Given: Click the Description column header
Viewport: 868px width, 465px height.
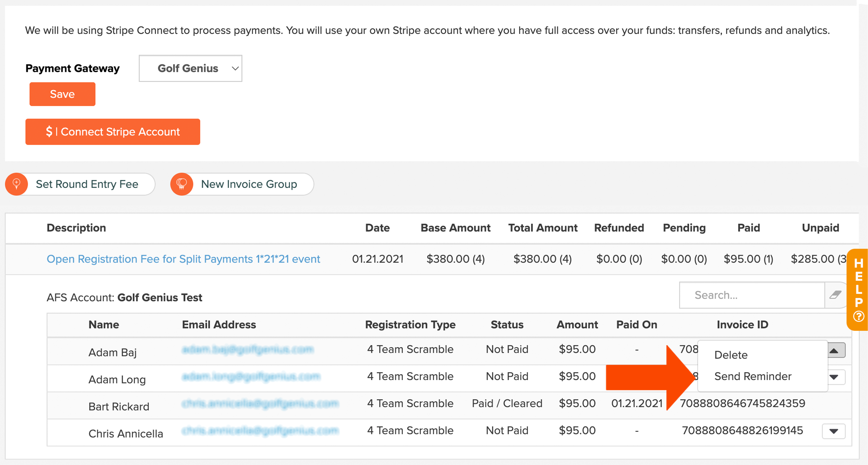Looking at the screenshot, I should pyautogui.click(x=76, y=228).
